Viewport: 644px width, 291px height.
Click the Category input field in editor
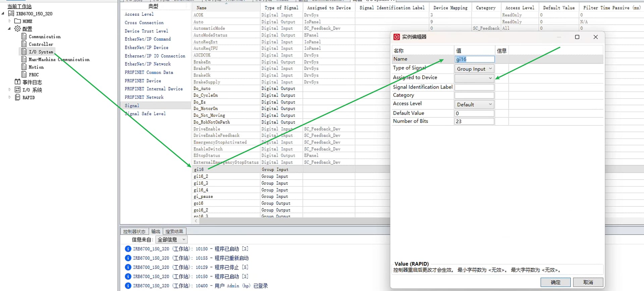474,95
